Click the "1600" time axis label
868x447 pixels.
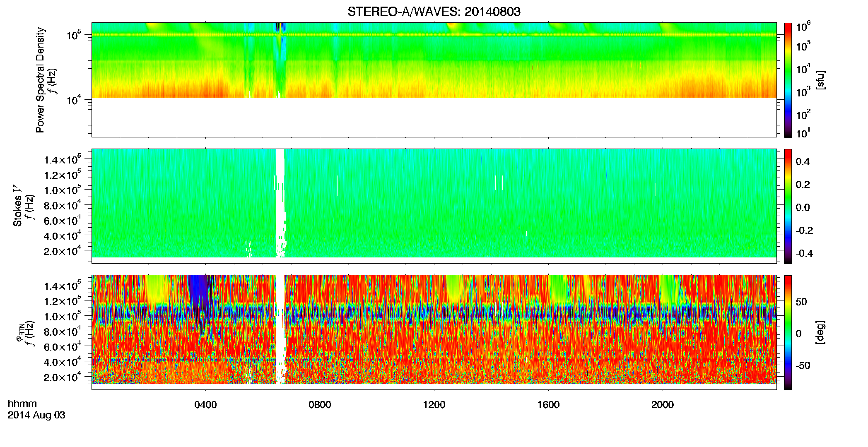(x=548, y=405)
